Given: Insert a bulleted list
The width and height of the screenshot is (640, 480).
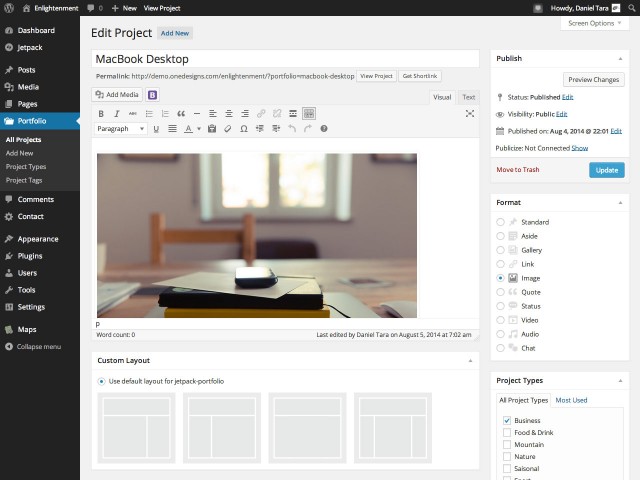Looking at the screenshot, I should pos(149,114).
